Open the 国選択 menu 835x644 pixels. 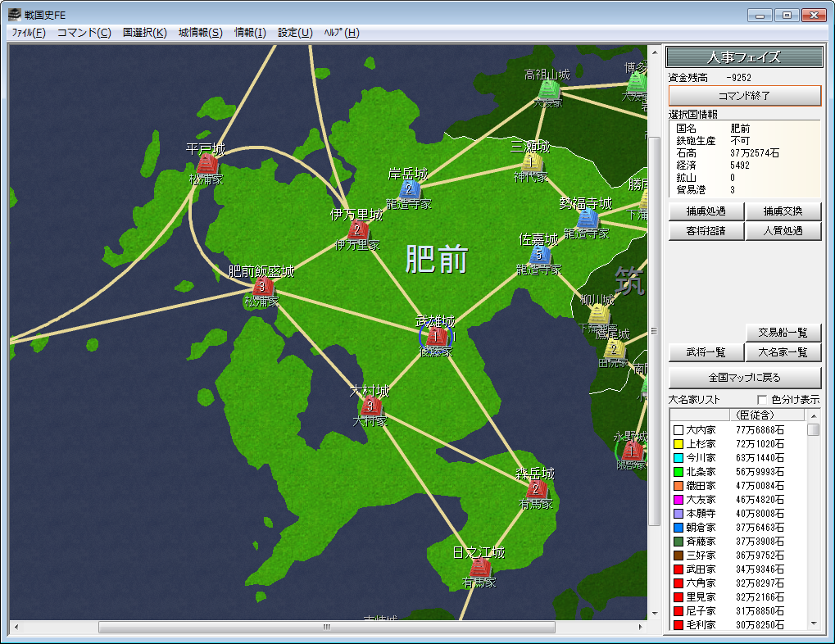point(145,33)
